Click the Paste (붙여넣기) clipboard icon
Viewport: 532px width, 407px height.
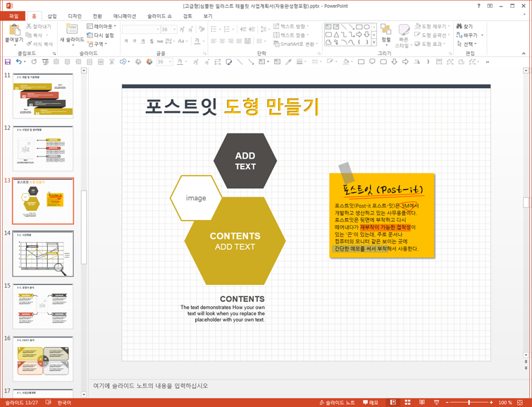coord(14,30)
